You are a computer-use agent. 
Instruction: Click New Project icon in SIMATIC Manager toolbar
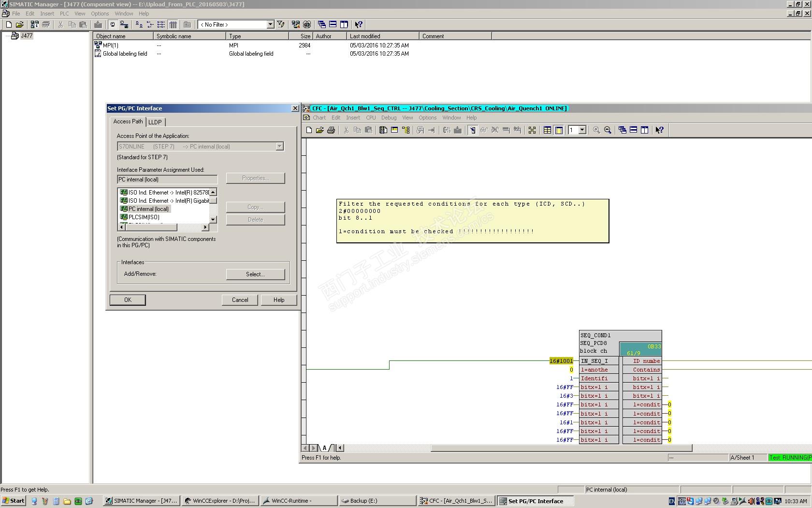point(9,25)
